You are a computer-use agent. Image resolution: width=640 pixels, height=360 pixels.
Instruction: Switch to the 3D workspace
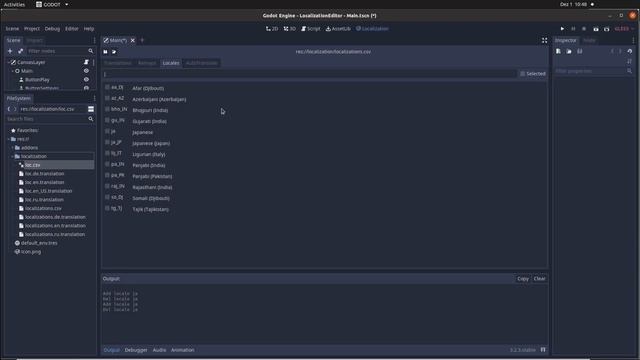[x=290, y=29]
